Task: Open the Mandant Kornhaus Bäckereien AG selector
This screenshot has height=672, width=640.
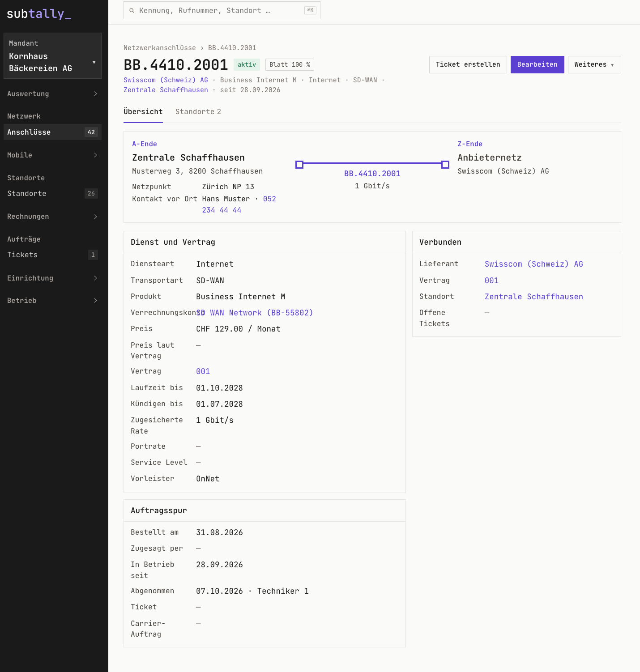Action: [x=52, y=56]
